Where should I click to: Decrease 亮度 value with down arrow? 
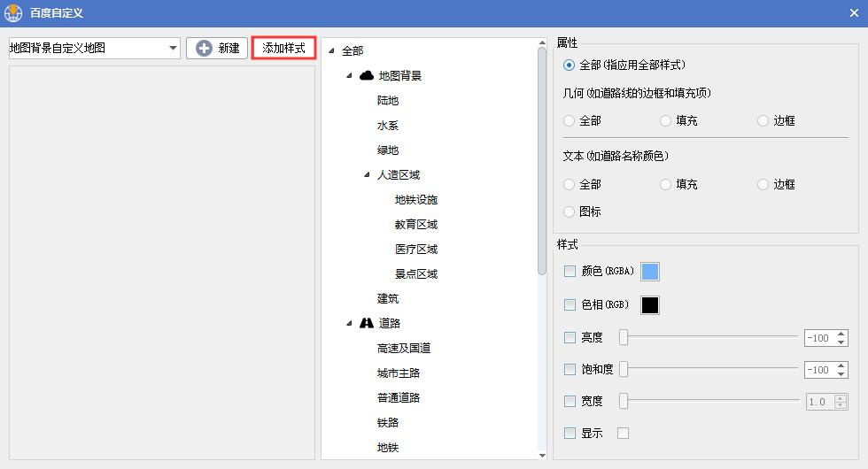(x=841, y=342)
